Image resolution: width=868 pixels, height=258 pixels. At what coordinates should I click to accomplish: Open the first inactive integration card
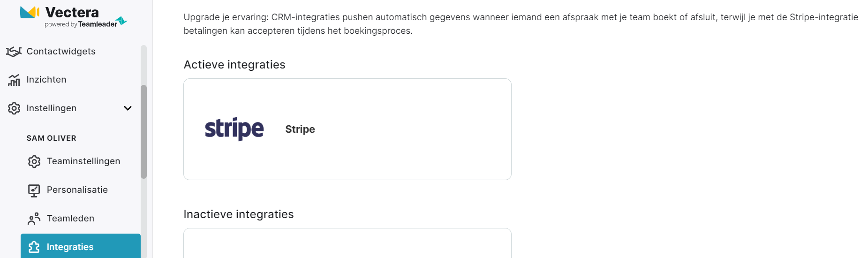click(x=347, y=243)
